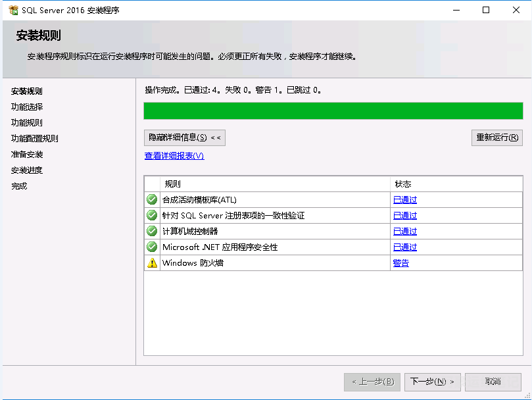Click green check icon for SQL Server 注册表项 rule
Image resolution: width=532 pixels, height=400 pixels.
pyautogui.click(x=152, y=215)
